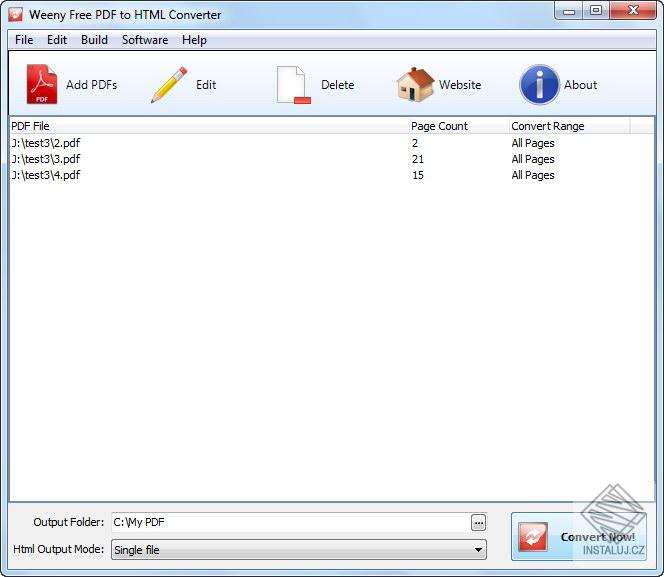
Task: Click the Output Folder label
Action: click(69, 522)
